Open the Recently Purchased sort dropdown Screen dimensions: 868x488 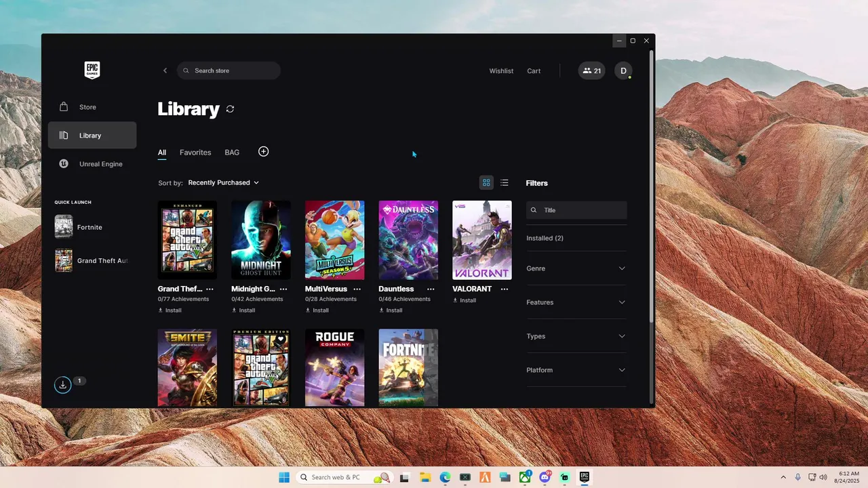pos(223,183)
